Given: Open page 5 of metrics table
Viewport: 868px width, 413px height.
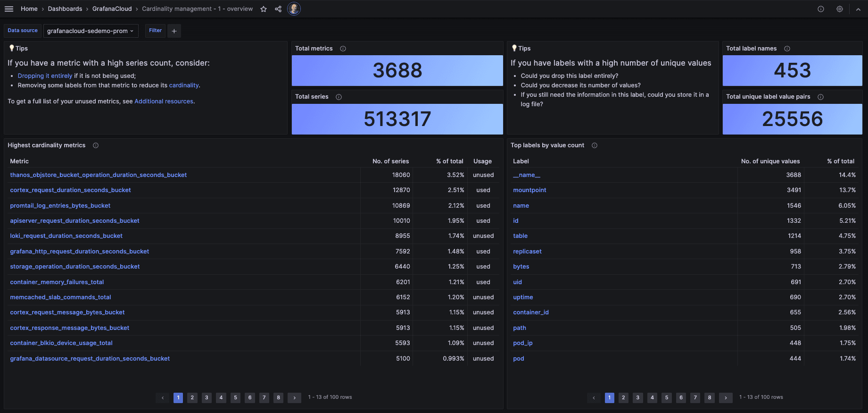Looking at the screenshot, I should 235,397.
